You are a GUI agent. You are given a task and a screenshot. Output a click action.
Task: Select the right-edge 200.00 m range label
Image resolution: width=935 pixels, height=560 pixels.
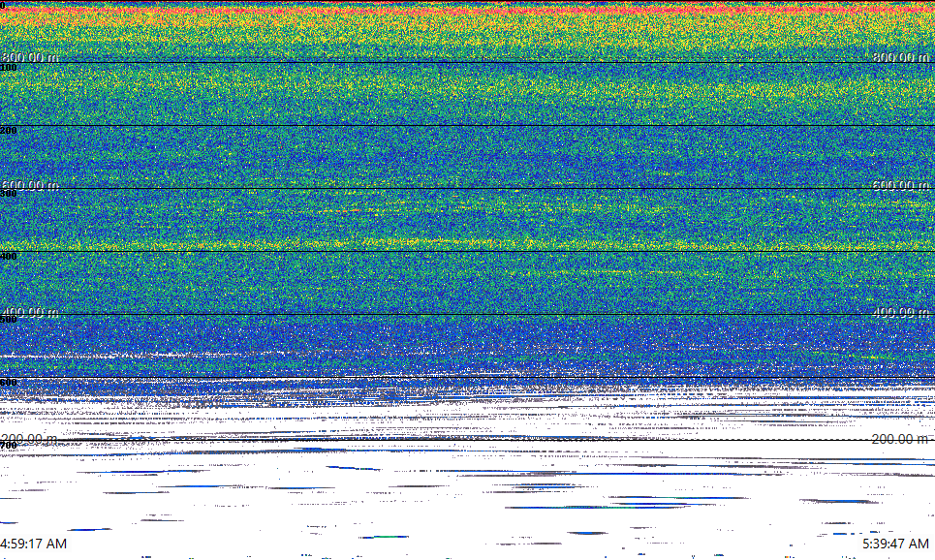click(x=900, y=439)
